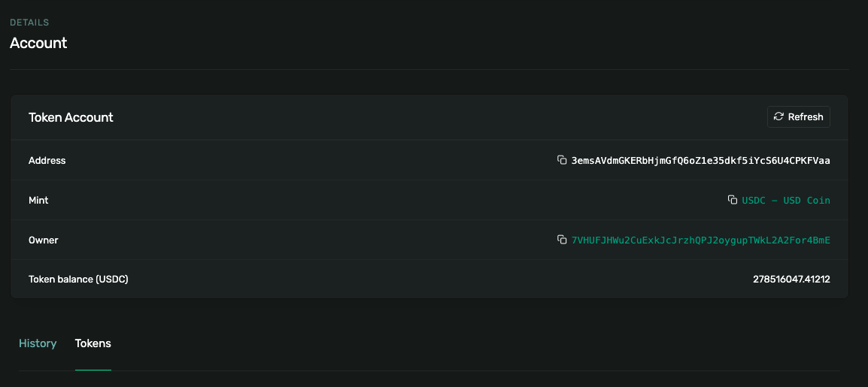Click the Owner row label
This screenshot has height=387, width=868.
43,240
